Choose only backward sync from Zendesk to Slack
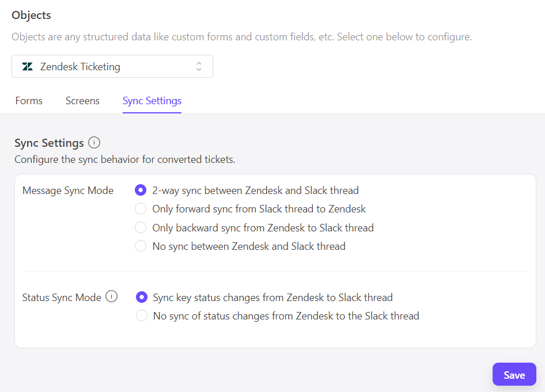This screenshot has width=545, height=392. [x=140, y=228]
